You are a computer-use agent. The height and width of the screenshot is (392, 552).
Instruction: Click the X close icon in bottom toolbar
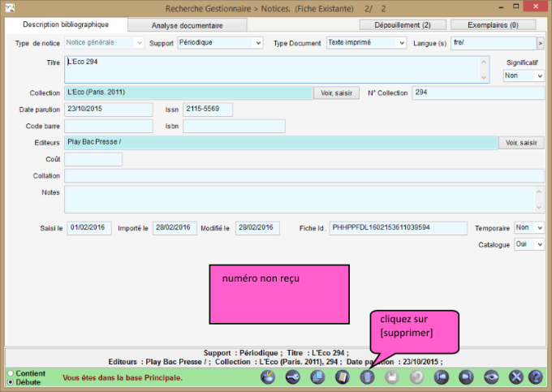click(515, 377)
